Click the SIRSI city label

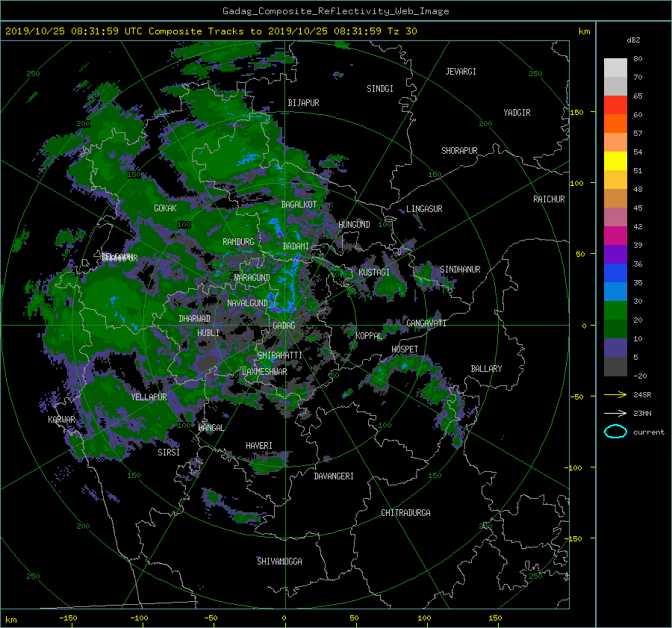[x=169, y=453]
